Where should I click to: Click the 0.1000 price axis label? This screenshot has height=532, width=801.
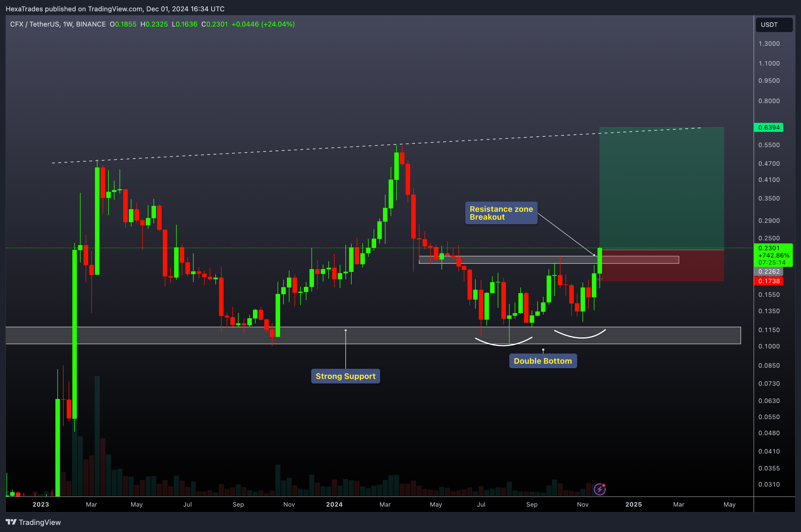(x=769, y=346)
